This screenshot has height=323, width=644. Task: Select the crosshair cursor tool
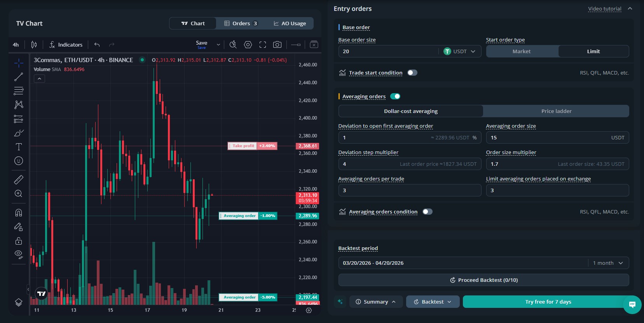pos(19,63)
